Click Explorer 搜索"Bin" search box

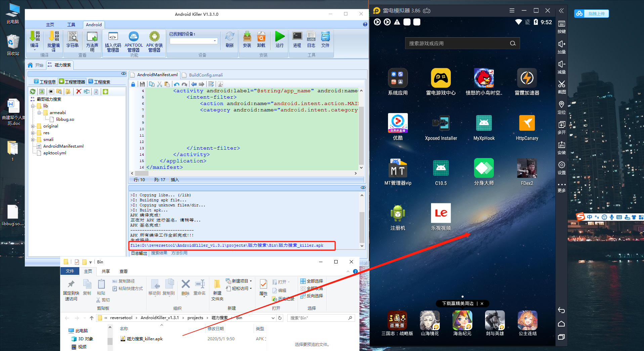321,318
